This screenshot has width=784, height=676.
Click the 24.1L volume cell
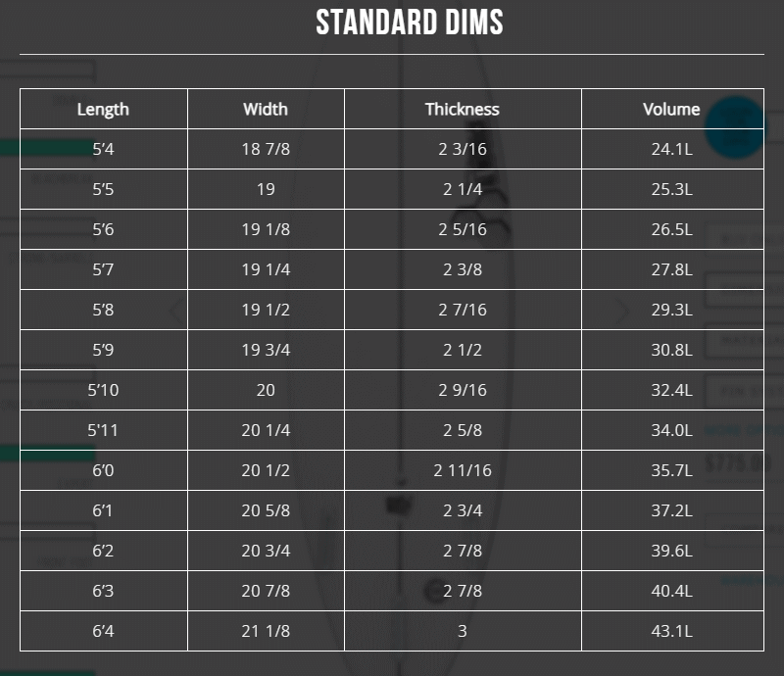tap(671, 149)
